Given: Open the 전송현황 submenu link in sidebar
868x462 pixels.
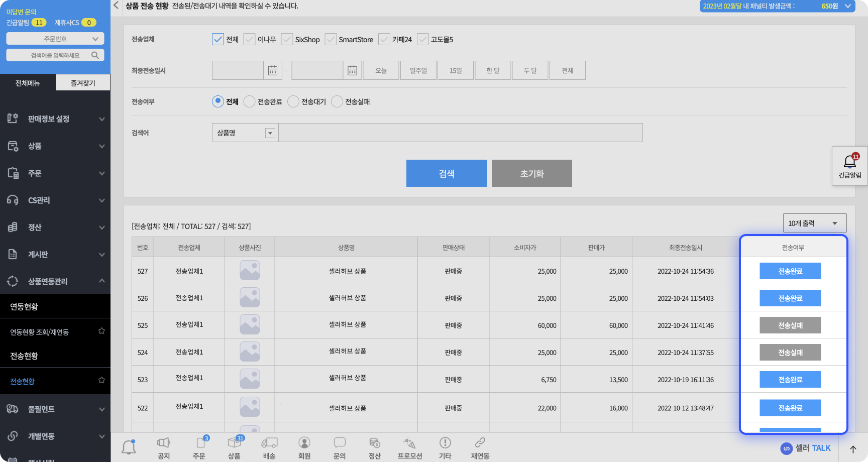Looking at the screenshot, I should [x=22, y=381].
